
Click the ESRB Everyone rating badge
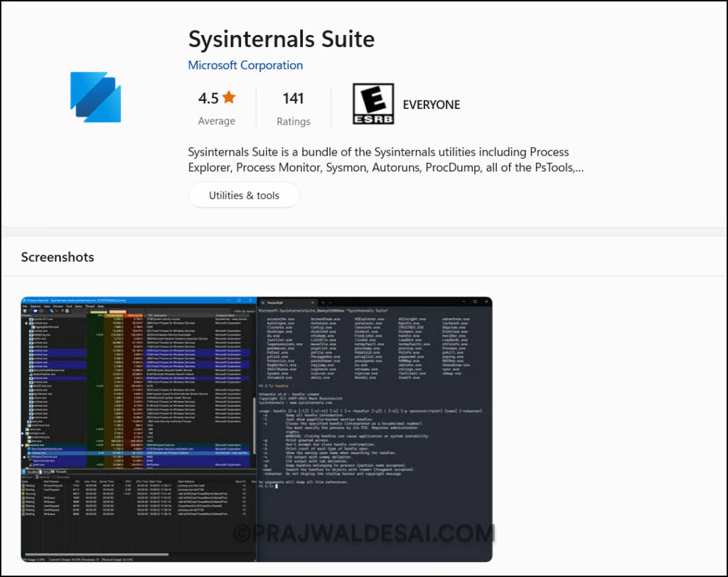click(x=373, y=104)
